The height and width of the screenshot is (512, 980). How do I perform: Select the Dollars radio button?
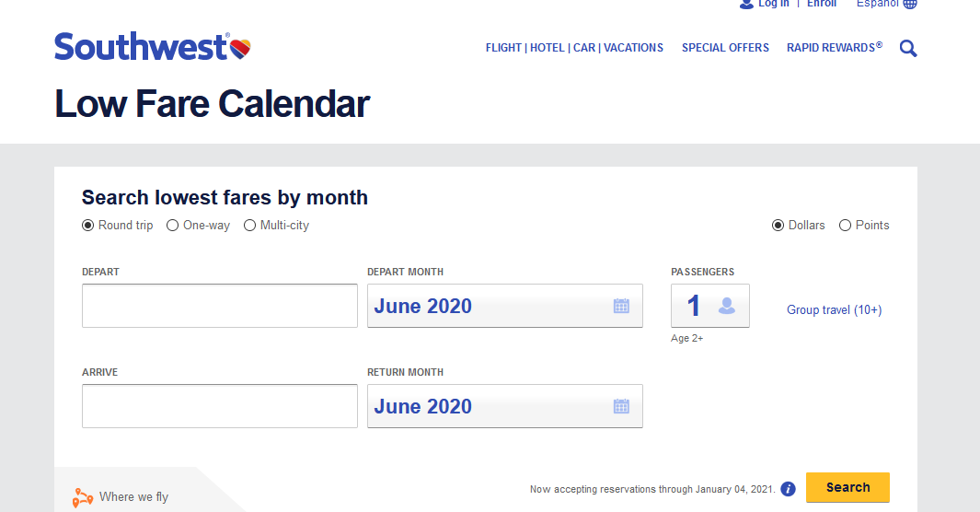pyautogui.click(x=778, y=225)
